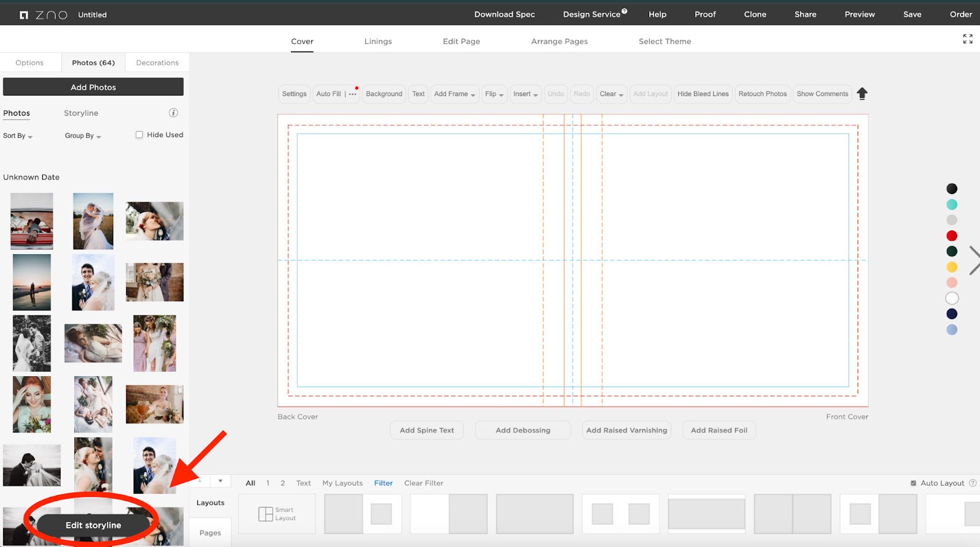This screenshot has width=980, height=547.
Task: Switch to the Decorations panel tab
Action: tap(157, 62)
